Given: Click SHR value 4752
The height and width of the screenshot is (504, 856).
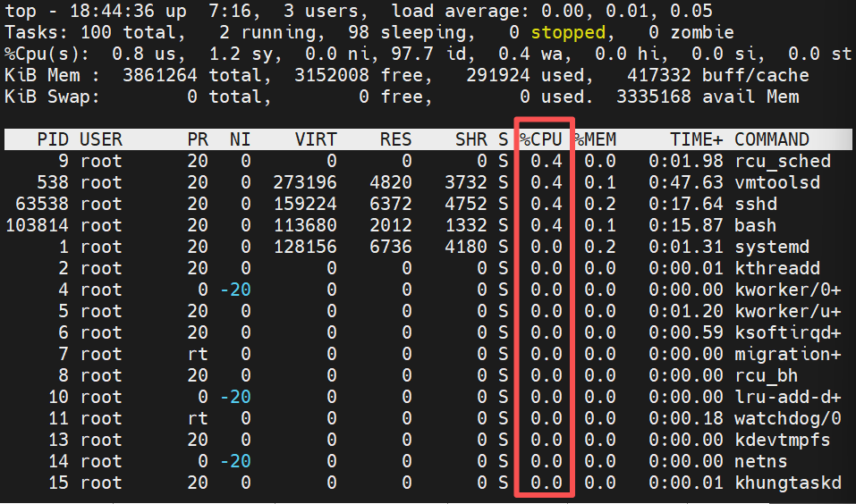Looking at the screenshot, I should tap(466, 204).
